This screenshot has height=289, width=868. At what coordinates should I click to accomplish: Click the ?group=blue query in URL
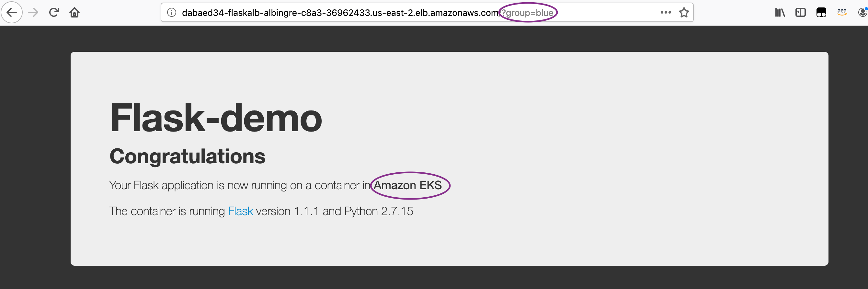click(527, 13)
